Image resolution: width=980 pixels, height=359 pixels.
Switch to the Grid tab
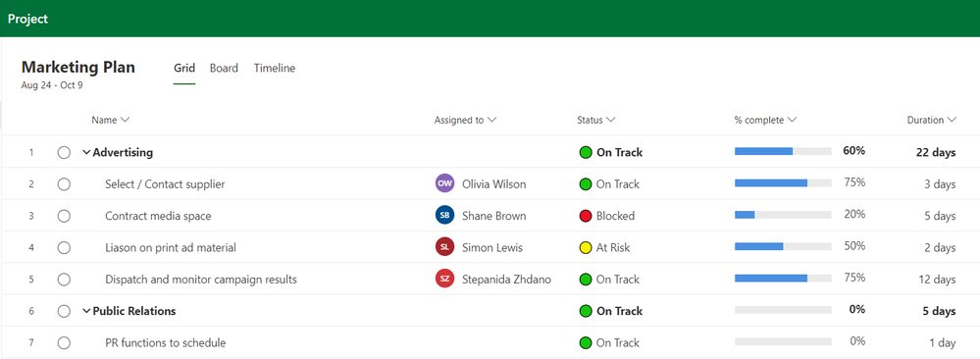coord(184,69)
